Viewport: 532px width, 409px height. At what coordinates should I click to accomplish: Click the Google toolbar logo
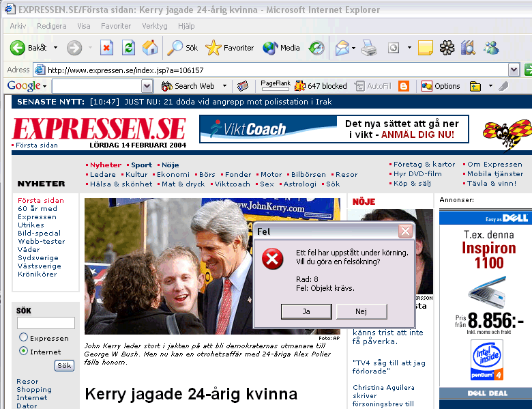pyautogui.click(x=24, y=86)
